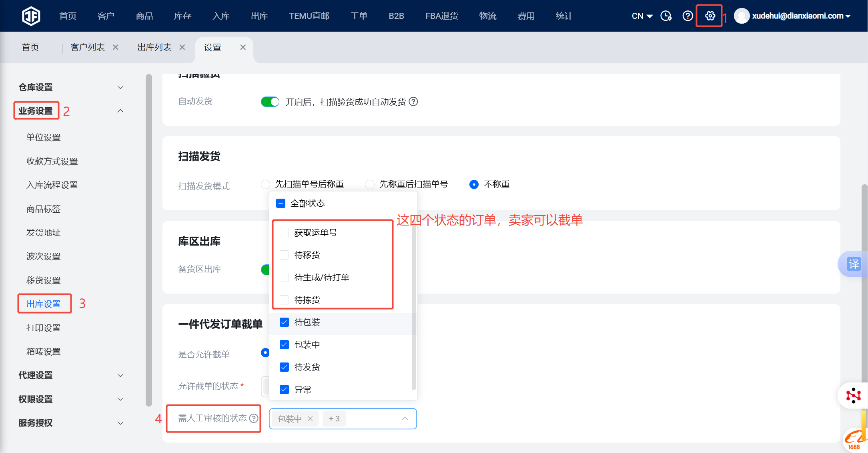
Task: Switch to the 出库列表 tab
Action: tap(154, 47)
